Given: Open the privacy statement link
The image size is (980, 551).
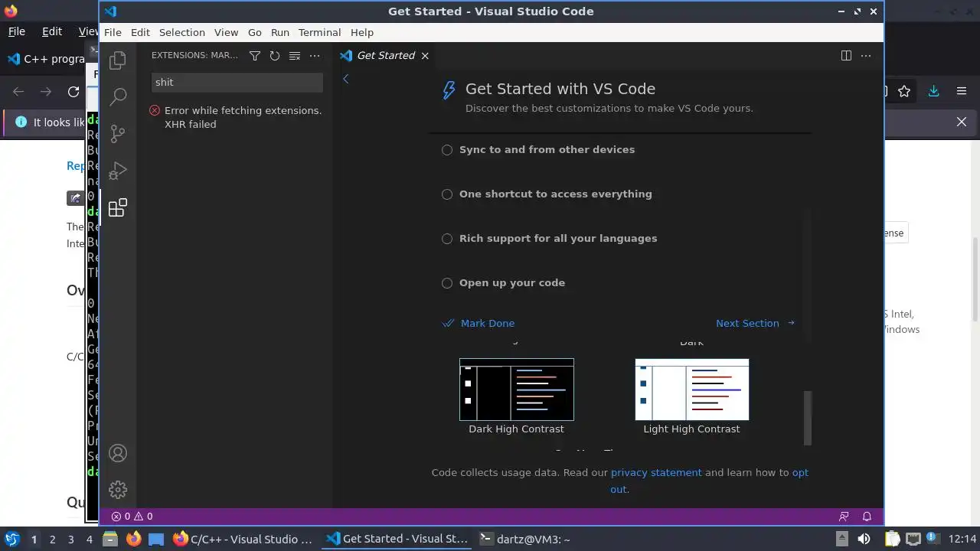Looking at the screenshot, I should coord(656,472).
